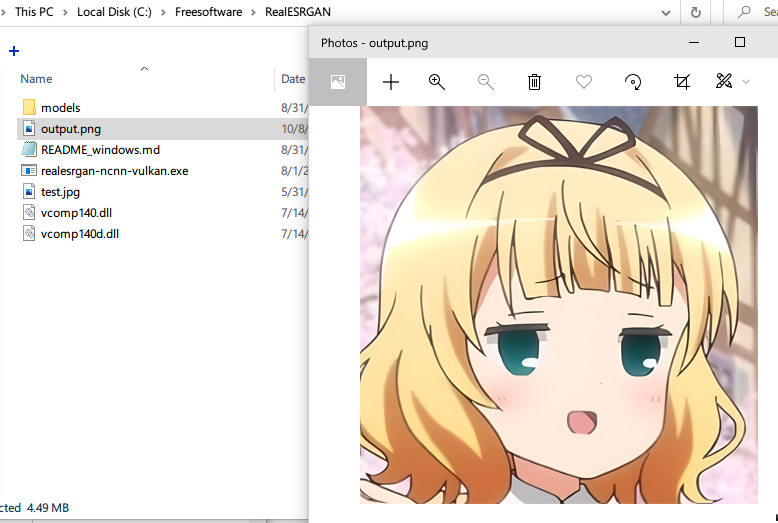Sort files by the Date column header
778x523 pixels.
[293, 79]
